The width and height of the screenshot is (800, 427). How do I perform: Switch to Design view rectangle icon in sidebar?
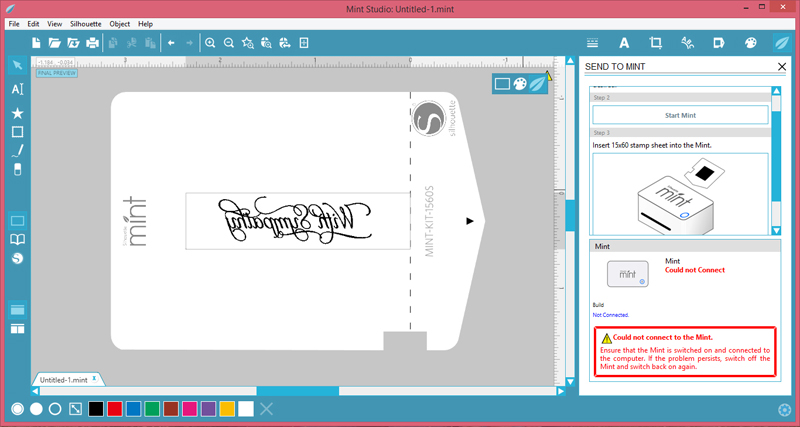pos(17,221)
